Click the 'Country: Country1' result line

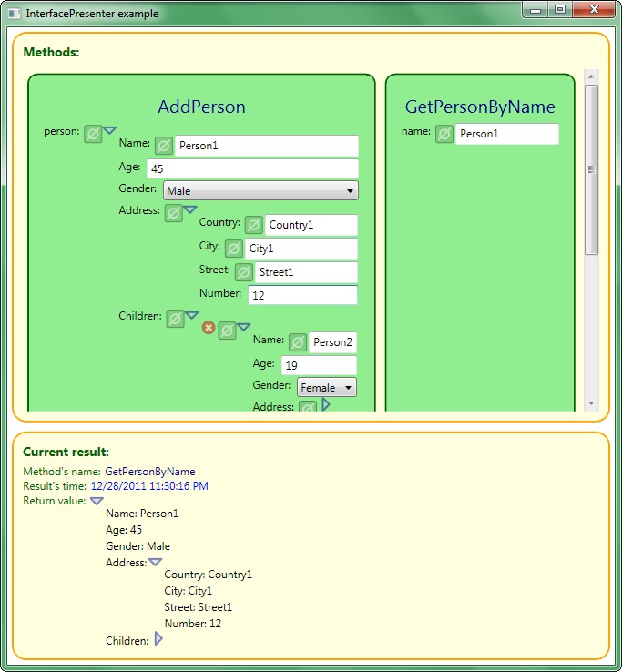click(x=208, y=575)
